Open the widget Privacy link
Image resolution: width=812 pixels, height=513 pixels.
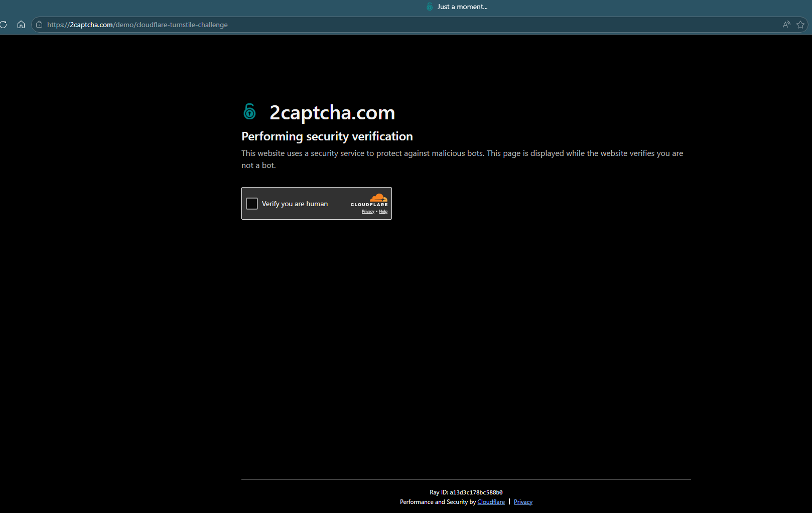pos(368,212)
